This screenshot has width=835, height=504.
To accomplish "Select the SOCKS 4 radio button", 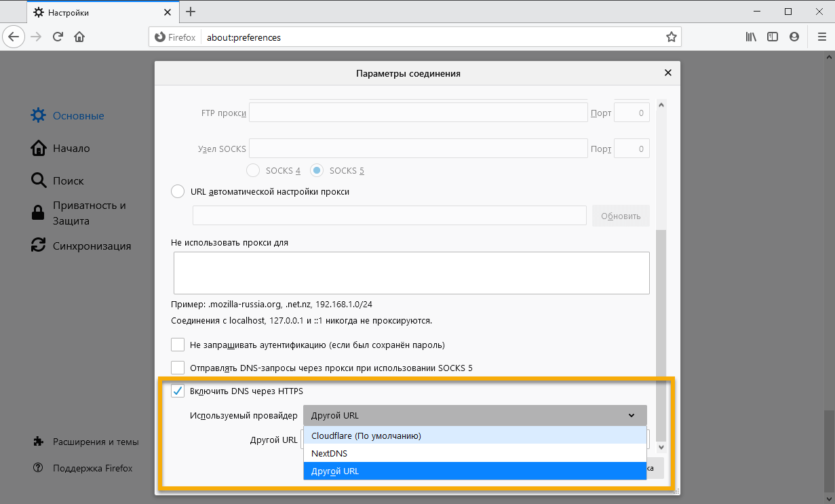I will [x=253, y=171].
